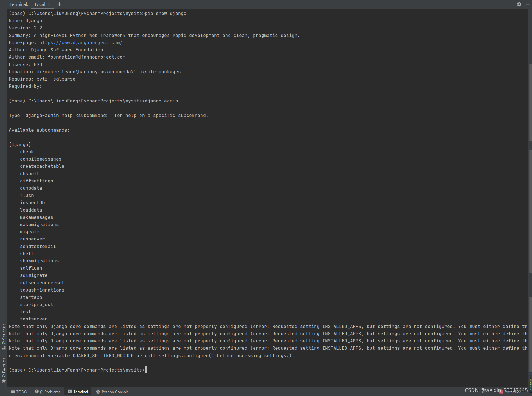Open terminal settings gear

[519, 4]
